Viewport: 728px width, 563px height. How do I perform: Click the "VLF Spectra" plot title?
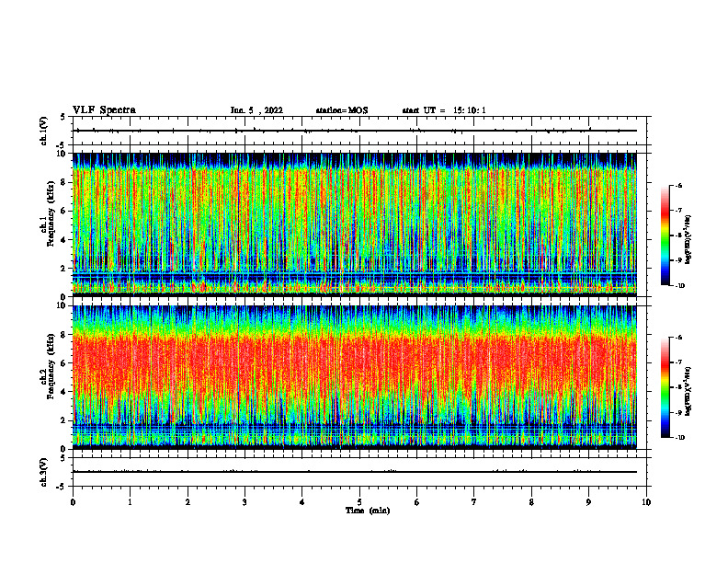point(104,110)
